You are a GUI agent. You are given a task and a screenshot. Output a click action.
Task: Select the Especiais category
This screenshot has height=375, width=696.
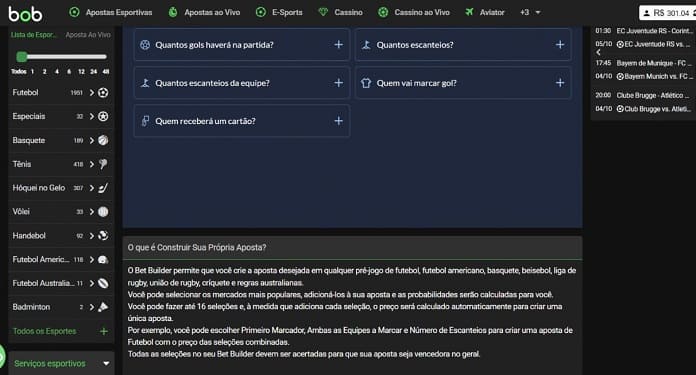[x=61, y=116]
